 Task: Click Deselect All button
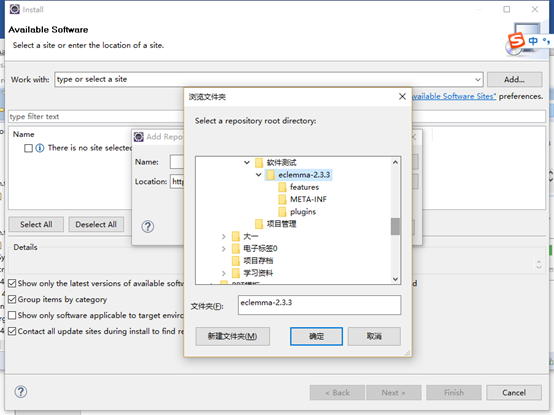coord(96,225)
